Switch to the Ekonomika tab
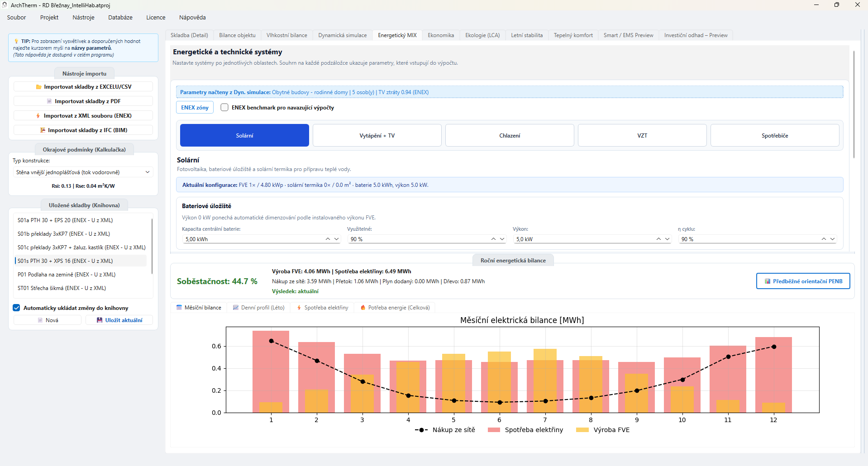This screenshot has height=466, width=868. (x=441, y=35)
